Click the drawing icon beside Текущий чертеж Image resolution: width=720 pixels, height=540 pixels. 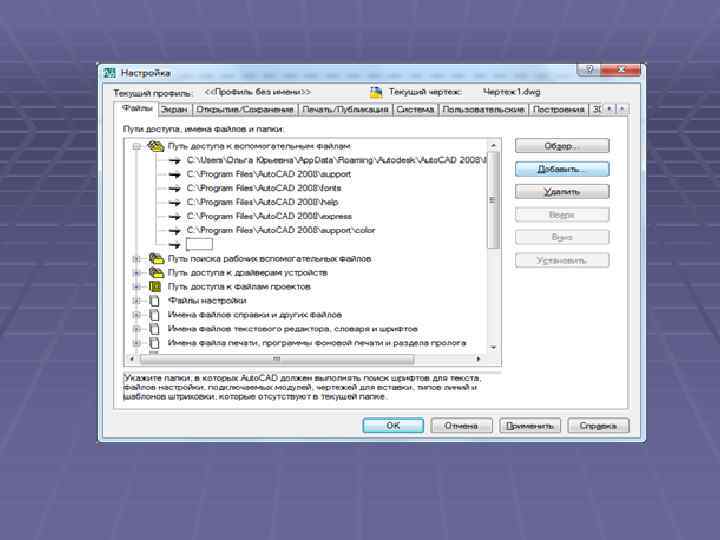[x=376, y=92]
